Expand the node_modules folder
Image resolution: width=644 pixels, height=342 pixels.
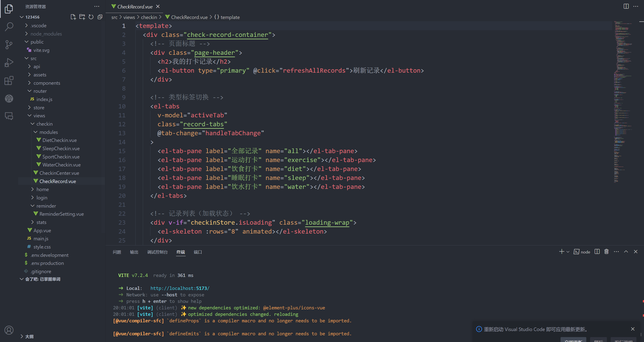pos(46,34)
